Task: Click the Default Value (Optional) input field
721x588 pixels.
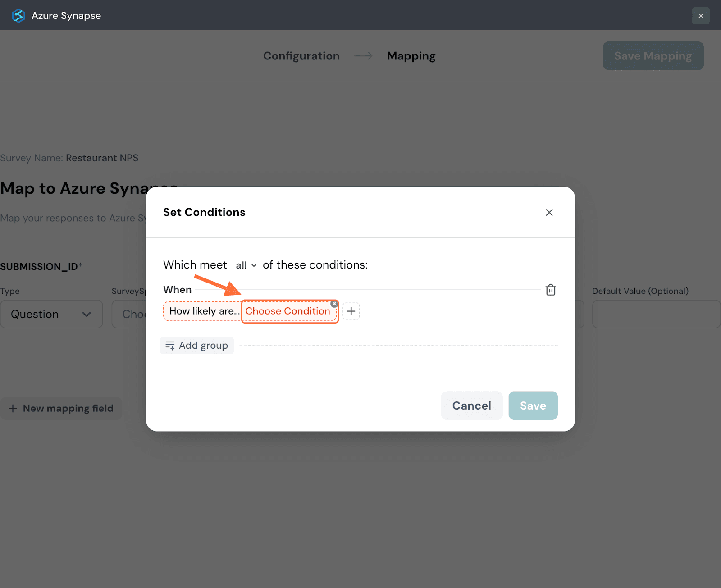Action: coord(656,314)
